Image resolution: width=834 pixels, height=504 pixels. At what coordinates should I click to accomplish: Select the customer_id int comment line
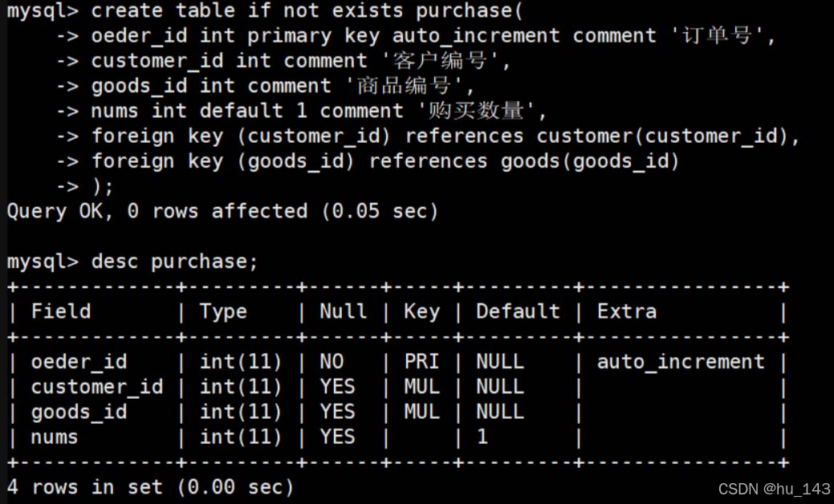283,61
